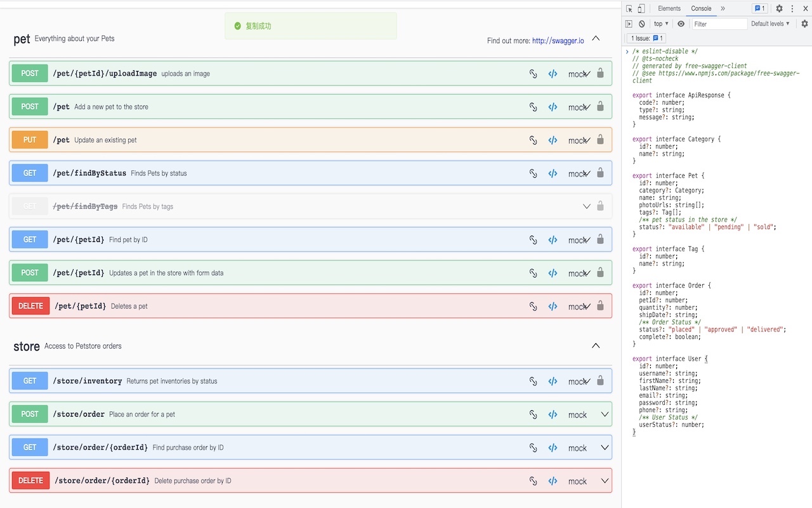The height and width of the screenshot is (508, 812).
Task: Toggle the device toolbar icon in DevTools
Action: click(x=641, y=8)
